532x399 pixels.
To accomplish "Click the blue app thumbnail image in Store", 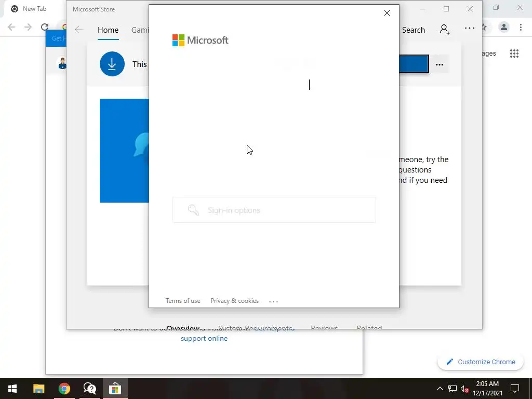I will pos(124,151).
